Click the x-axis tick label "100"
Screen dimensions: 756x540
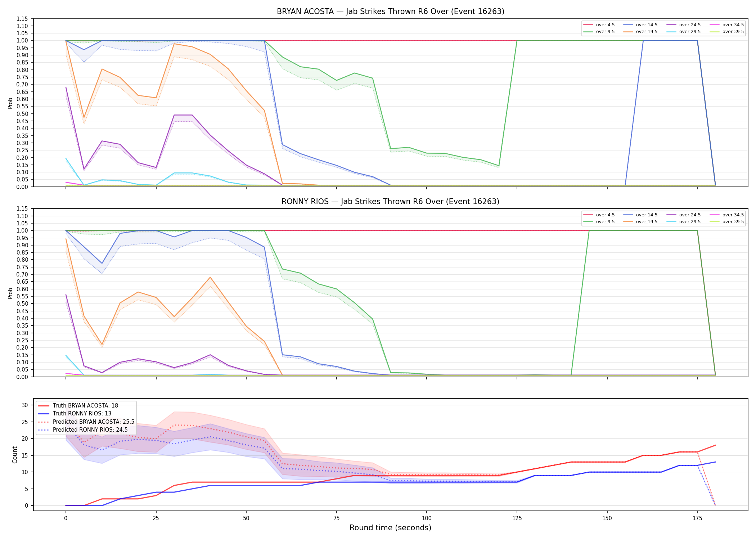coord(427,518)
